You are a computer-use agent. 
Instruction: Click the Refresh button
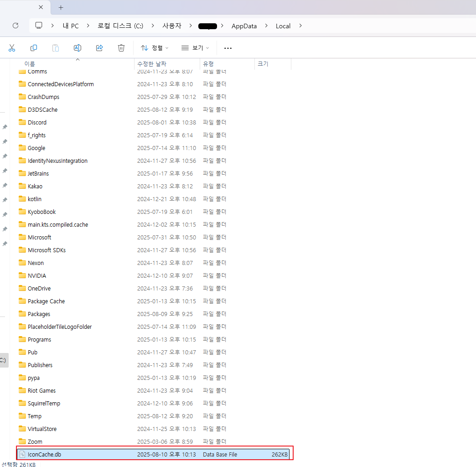coord(16,26)
